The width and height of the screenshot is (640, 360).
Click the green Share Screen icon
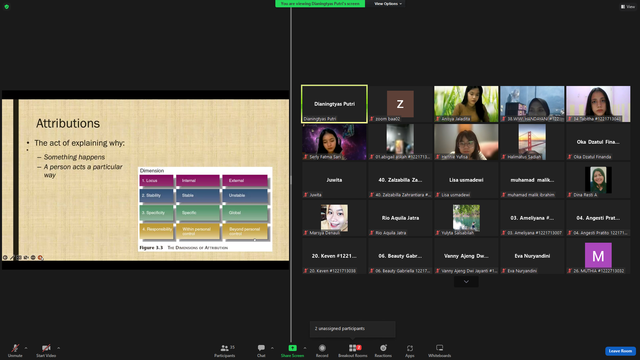pyautogui.click(x=293, y=348)
